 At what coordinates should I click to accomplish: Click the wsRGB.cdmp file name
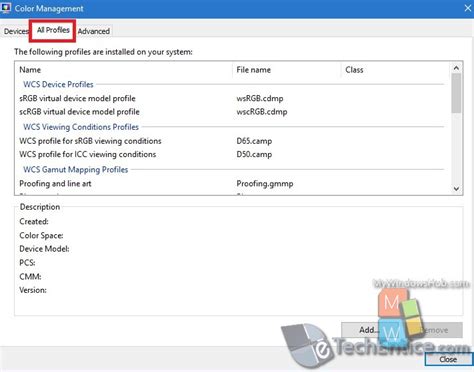tap(260, 99)
